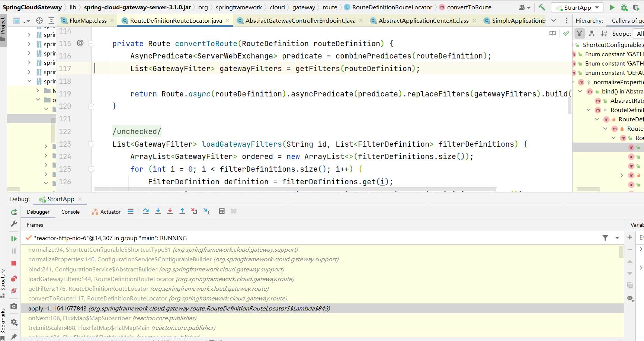Toggle watches eye icon in Variables pane
The height and width of the screenshot is (341, 644).
coord(630,298)
